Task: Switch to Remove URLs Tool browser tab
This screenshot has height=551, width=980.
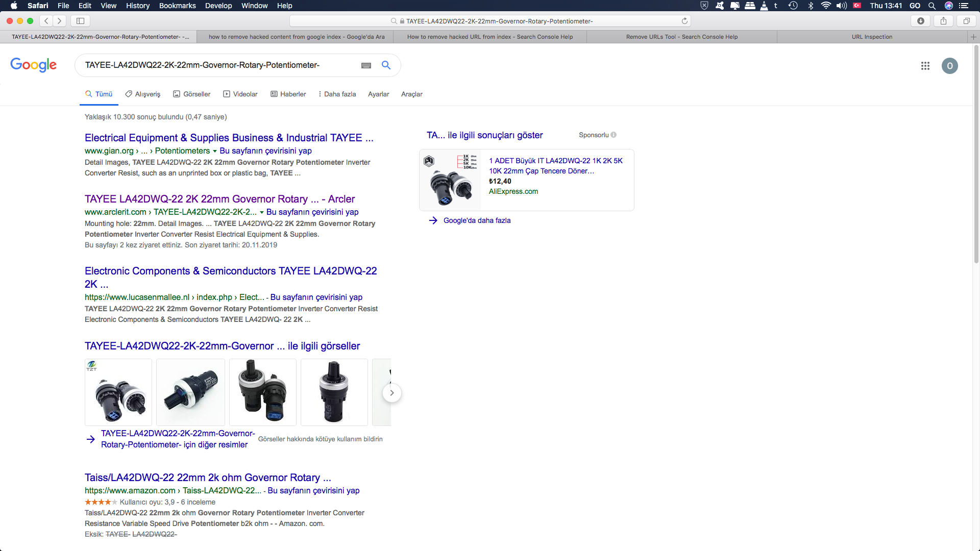Action: [681, 37]
